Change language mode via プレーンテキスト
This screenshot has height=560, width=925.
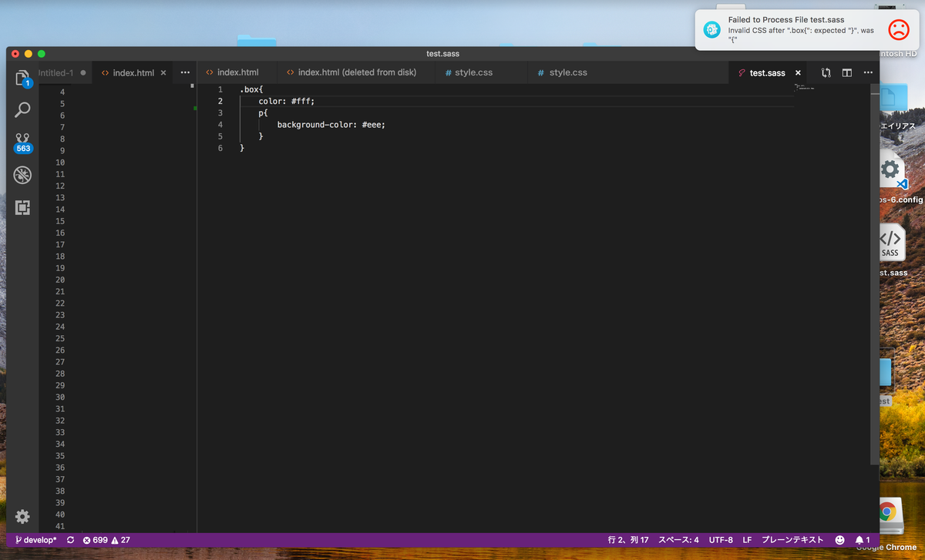pyautogui.click(x=792, y=540)
